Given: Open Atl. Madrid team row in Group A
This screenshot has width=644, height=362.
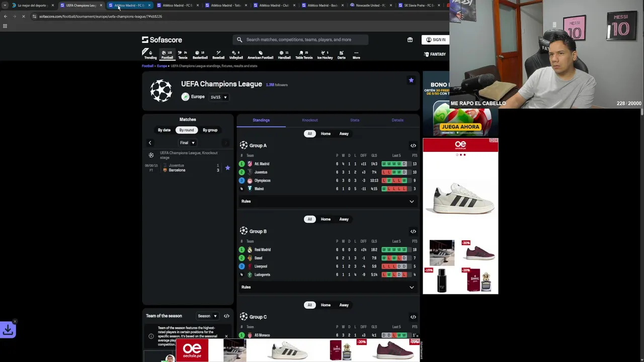Looking at the screenshot, I should click(x=328, y=164).
